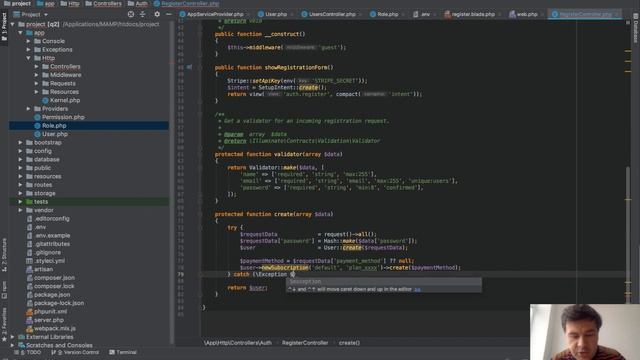Expand the Exceptions folder
This screenshot has height=360, width=640.
tap(29, 49)
